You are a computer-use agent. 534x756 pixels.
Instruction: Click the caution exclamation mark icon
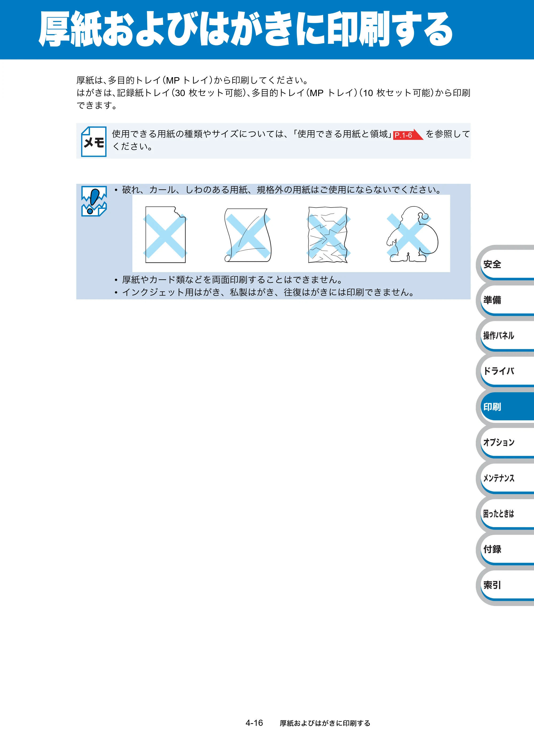pos(94,201)
